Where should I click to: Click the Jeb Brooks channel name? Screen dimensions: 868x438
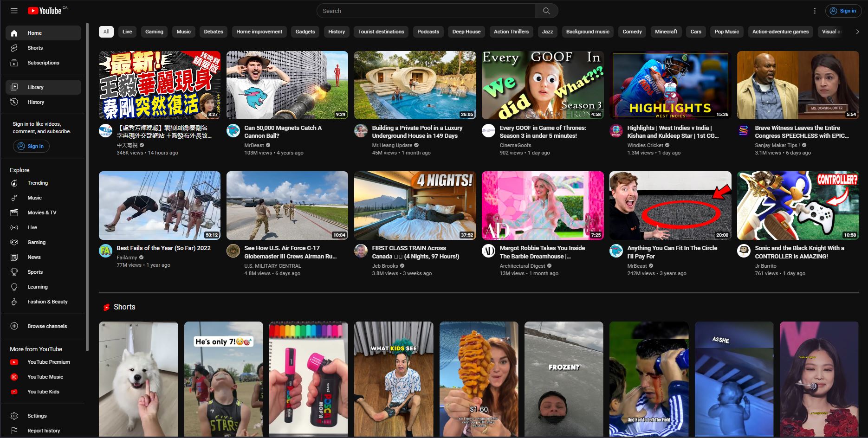[385, 266]
